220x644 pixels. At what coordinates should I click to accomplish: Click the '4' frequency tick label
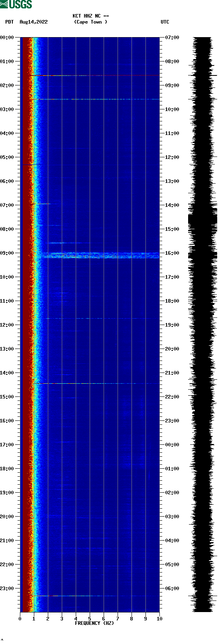[76, 619]
